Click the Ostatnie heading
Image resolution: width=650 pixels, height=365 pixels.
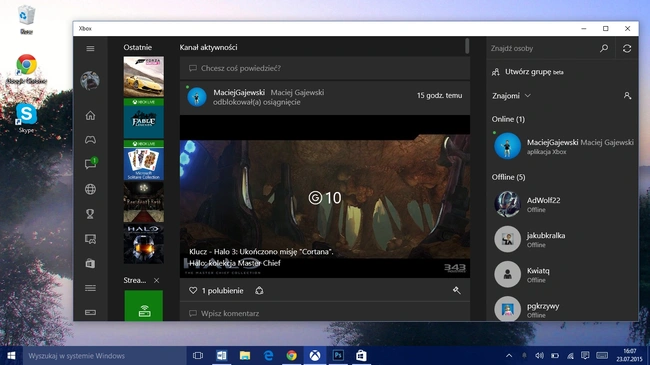point(138,47)
